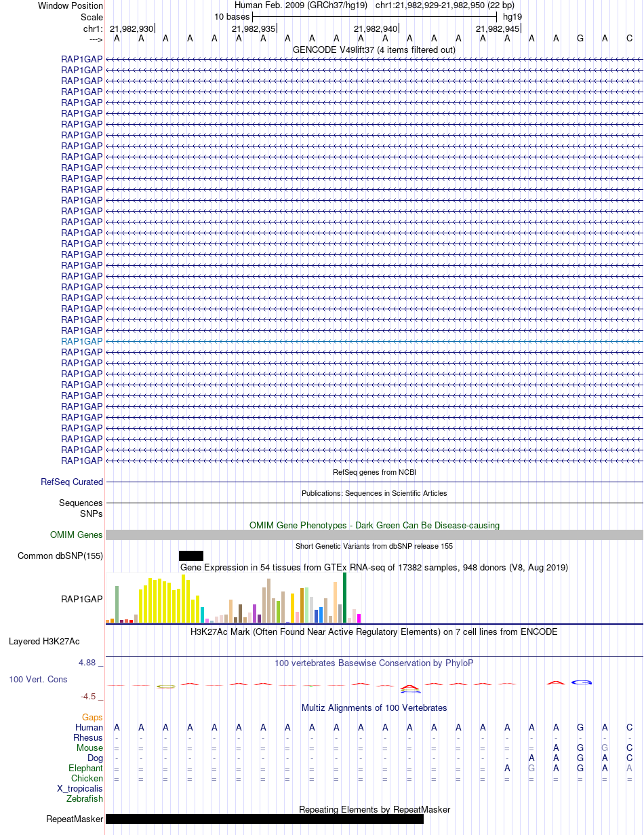
Task: Click the Rhesus alignment row label
Action: (88, 737)
